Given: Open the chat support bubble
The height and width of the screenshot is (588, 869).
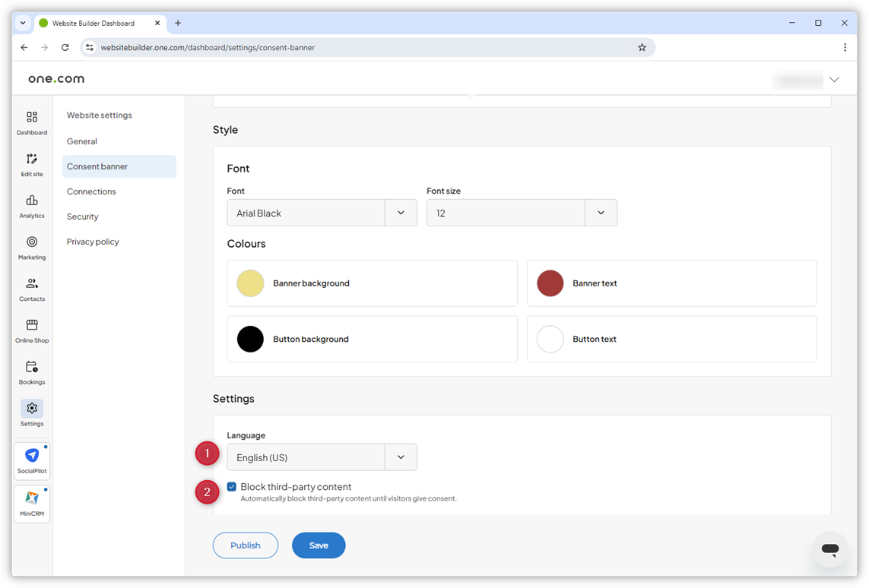Looking at the screenshot, I should (829, 549).
